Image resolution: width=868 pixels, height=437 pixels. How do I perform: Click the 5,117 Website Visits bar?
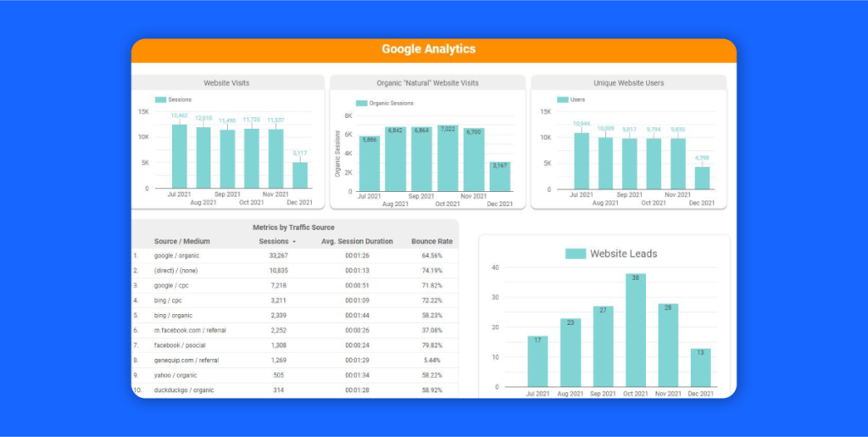pyautogui.click(x=300, y=175)
